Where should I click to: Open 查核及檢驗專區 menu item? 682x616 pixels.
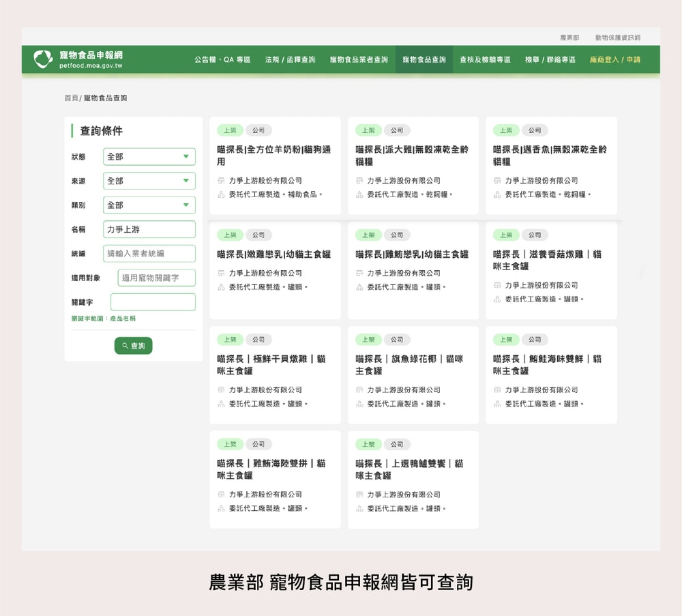(x=485, y=60)
